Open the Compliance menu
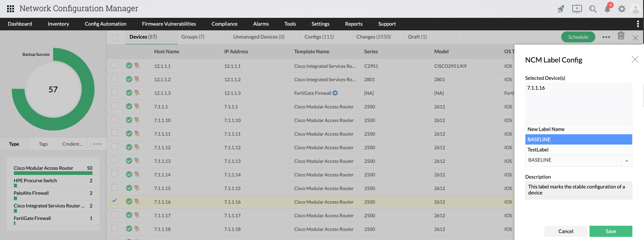 pyautogui.click(x=225, y=24)
